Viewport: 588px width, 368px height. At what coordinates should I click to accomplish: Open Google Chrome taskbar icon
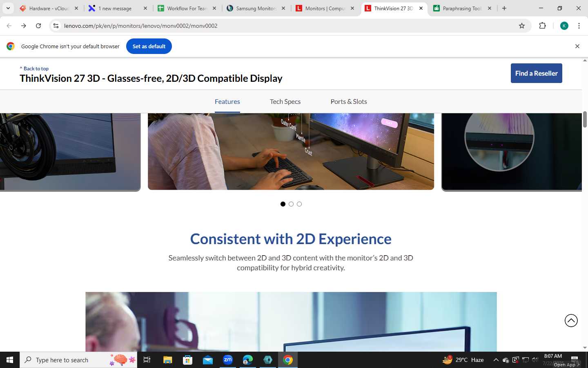288,360
